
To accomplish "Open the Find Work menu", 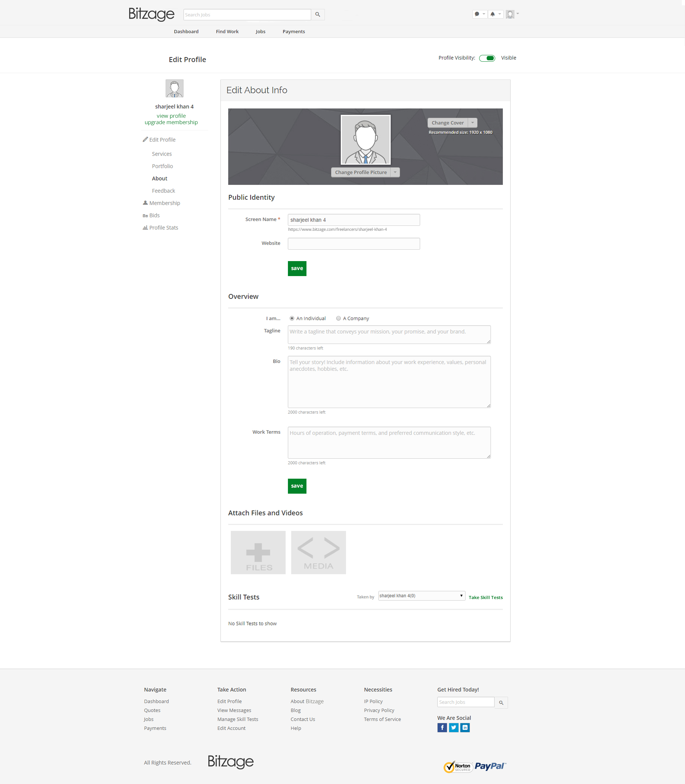I will point(227,32).
